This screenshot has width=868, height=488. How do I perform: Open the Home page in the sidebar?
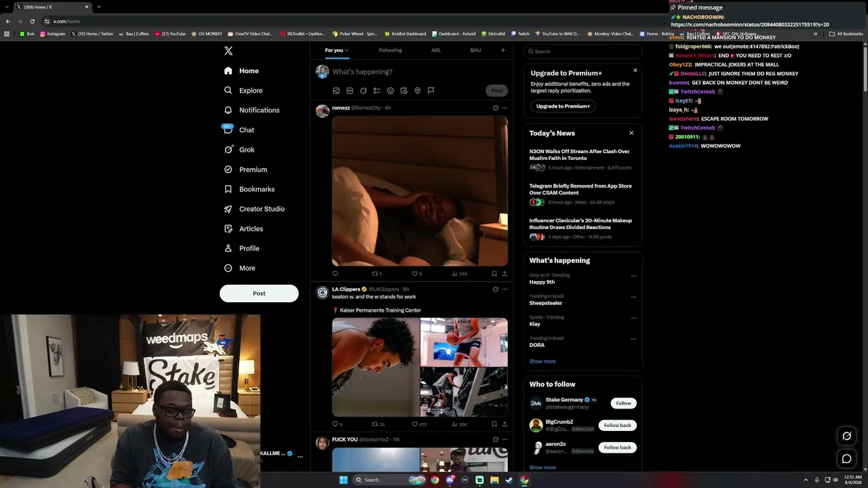pyautogui.click(x=241, y=70)
